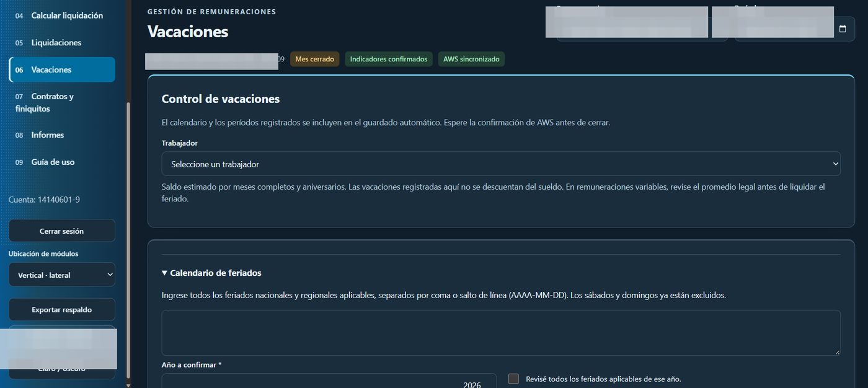Click Exportar respaldo button
The height and width of the screenshot is (388, 868).
click(x=62, y=309)
